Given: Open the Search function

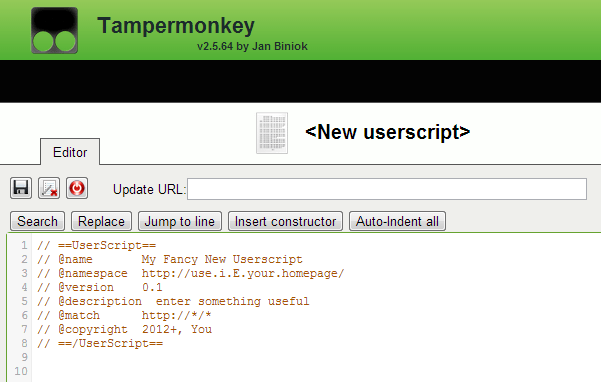Looking at the screenshot, I should click(38, 221).
